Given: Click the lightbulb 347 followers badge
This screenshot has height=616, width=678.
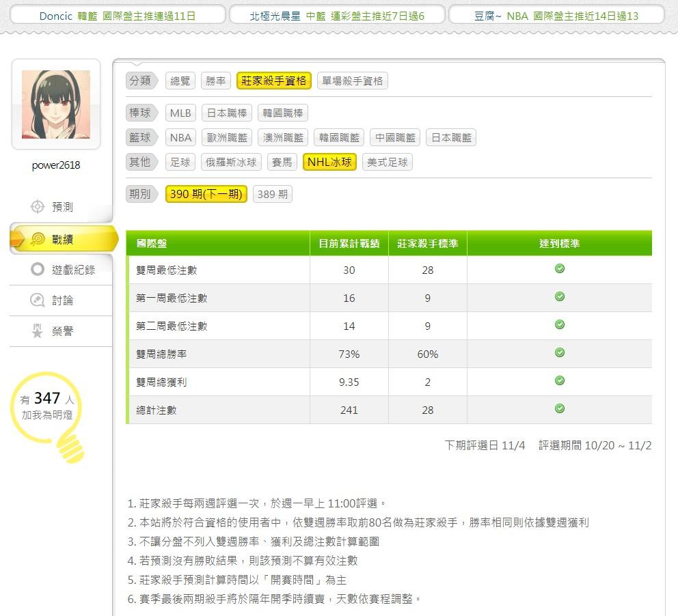Looking at the screenshot, I should point(48,416).
